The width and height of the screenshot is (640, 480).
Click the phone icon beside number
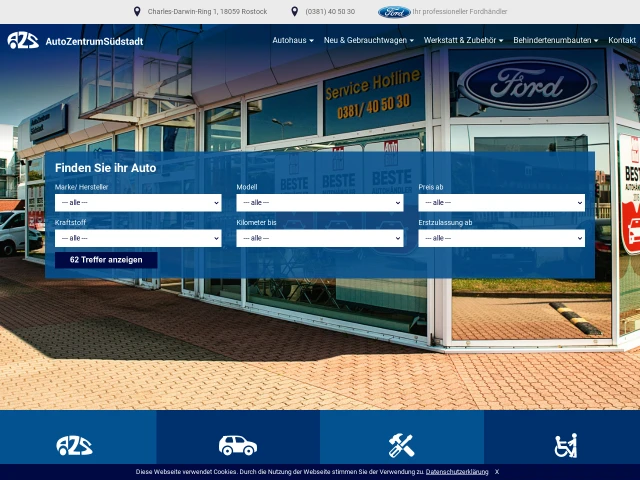[295, 12]
